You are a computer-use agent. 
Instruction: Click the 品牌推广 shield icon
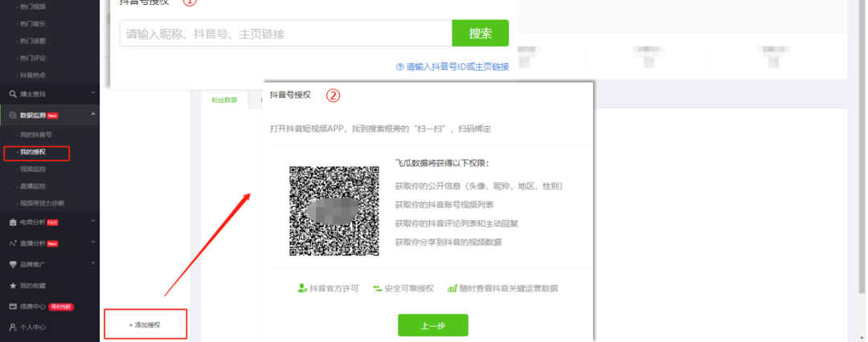point(13,264)
